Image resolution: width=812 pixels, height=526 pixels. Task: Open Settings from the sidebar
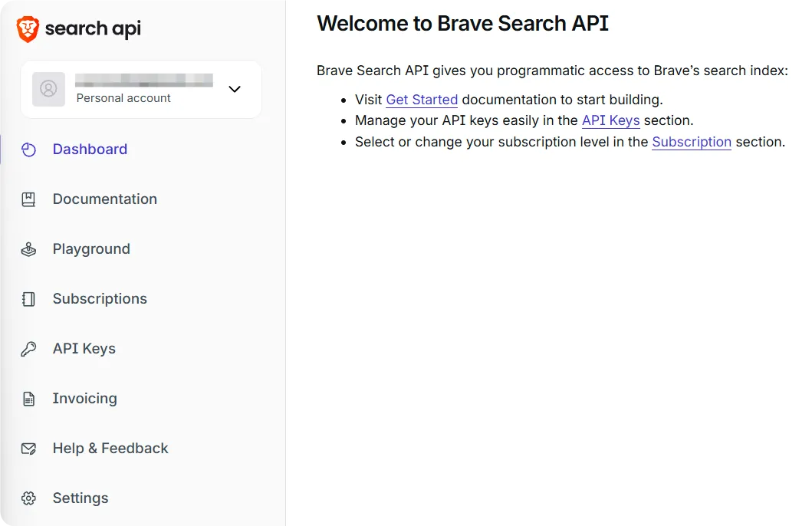[x=81, y=498]
